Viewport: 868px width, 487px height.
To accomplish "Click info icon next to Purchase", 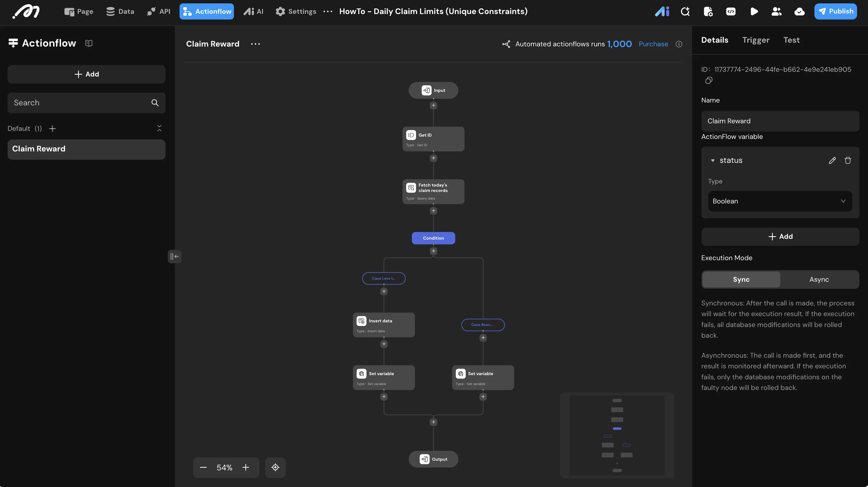I will click(679, 44).
